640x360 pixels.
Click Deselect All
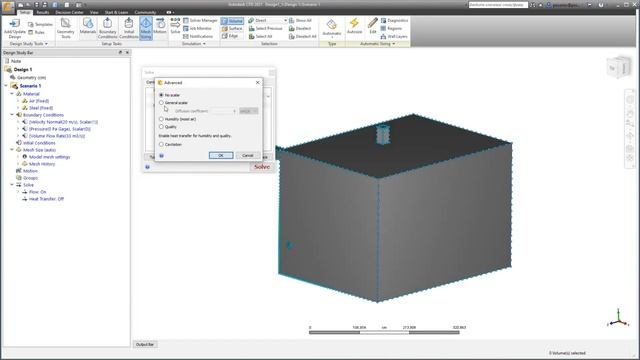point(302,36)
